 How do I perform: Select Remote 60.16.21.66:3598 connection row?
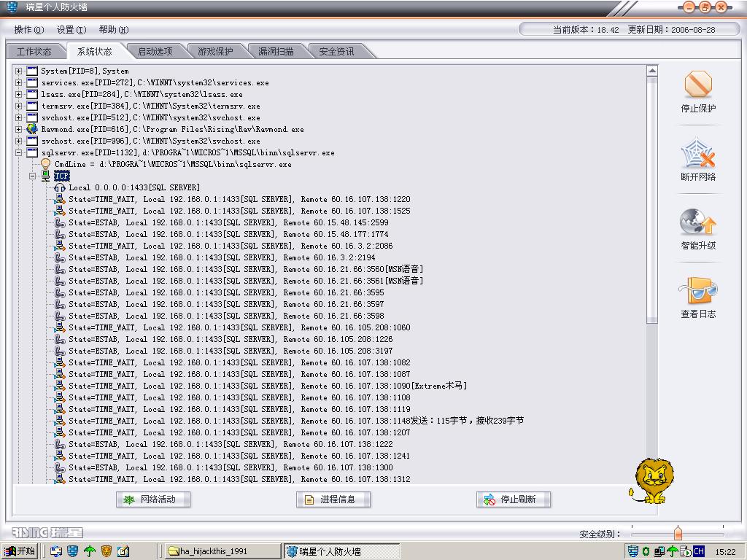pyautogui.click(x=226, y=316)
